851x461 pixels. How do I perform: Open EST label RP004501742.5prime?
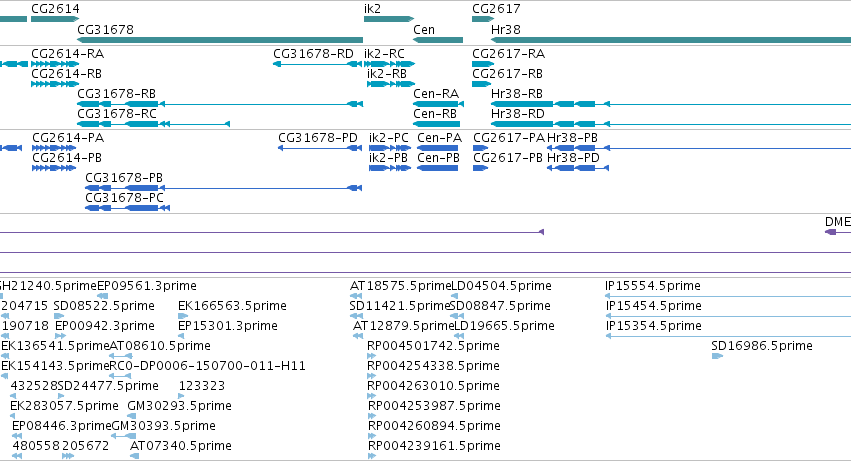(x=434, y=346)
